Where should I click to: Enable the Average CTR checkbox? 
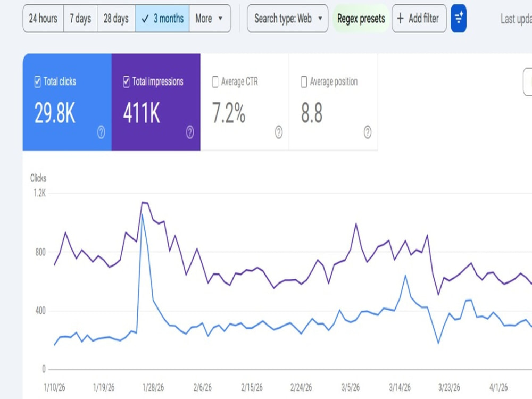215,82
